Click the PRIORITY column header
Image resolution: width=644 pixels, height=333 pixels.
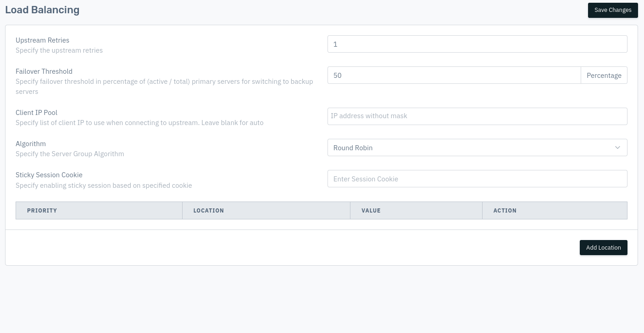pyautogui.click(x=42, y=210)
